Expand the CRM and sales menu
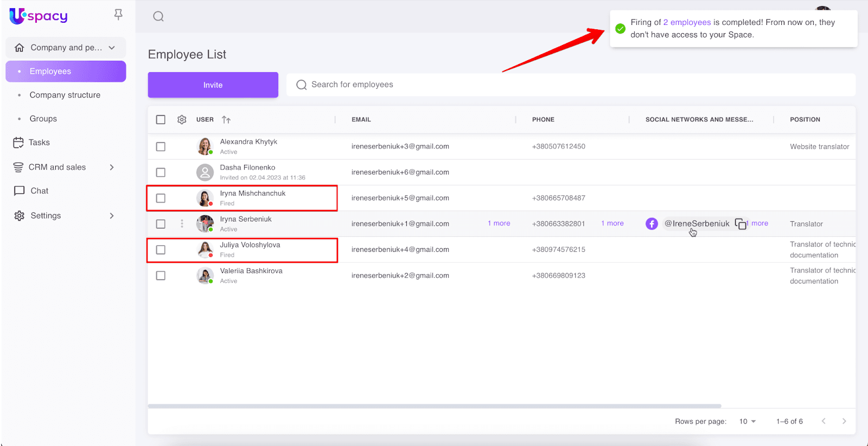Screen dimensions: 868x446 point(112,167)
